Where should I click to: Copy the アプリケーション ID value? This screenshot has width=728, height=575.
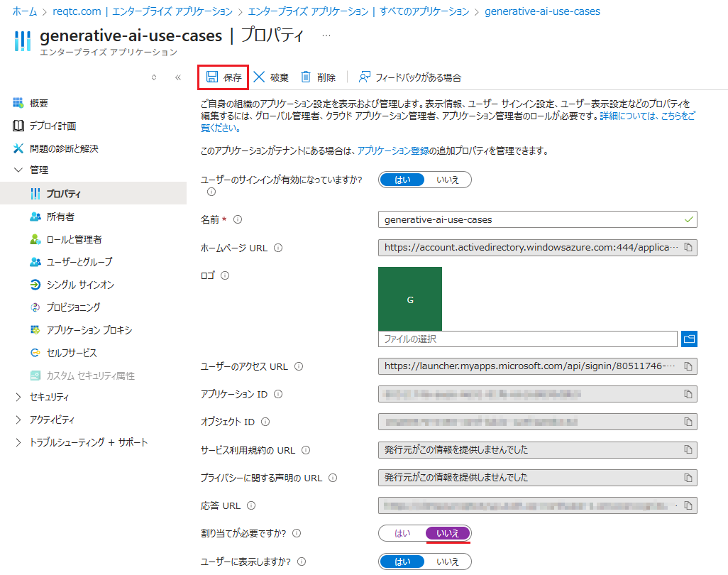click(x=689, y=394)
